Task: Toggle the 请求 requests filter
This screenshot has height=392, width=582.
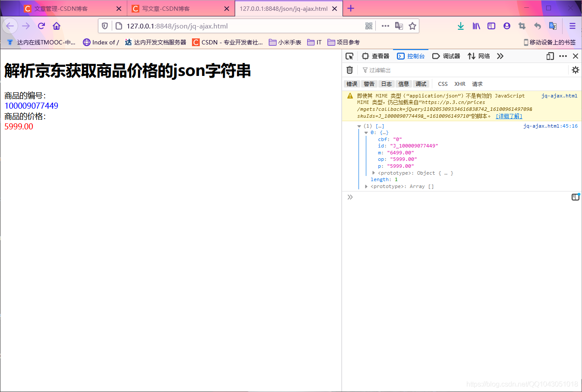Action: point(477,84)
